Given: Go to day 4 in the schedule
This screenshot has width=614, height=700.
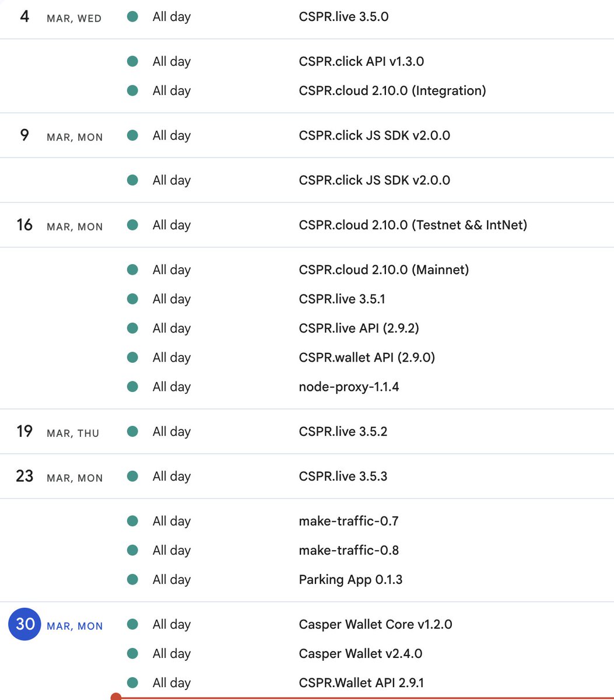Looking at the screenshot, I should coord(24,16).
